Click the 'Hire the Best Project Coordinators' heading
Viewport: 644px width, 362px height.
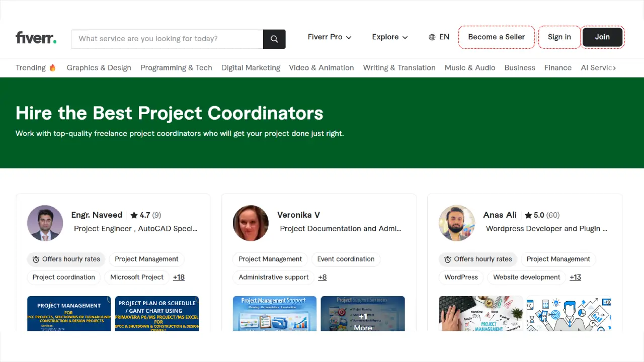pos(170,113)
